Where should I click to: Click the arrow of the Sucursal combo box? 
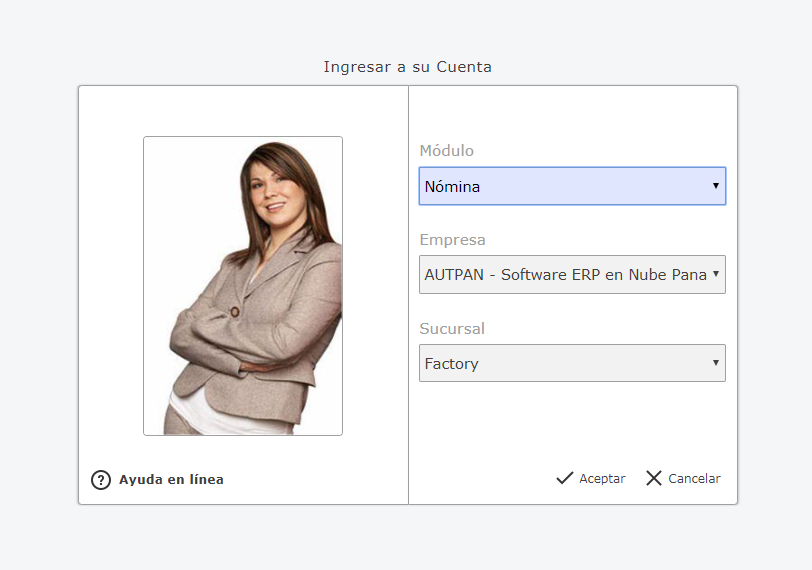(716, 363)
